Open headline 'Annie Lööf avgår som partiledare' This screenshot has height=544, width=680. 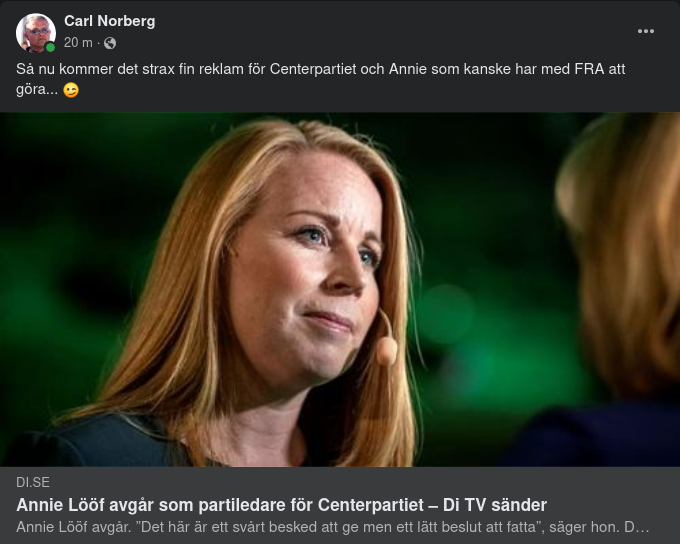pos(281,505)
